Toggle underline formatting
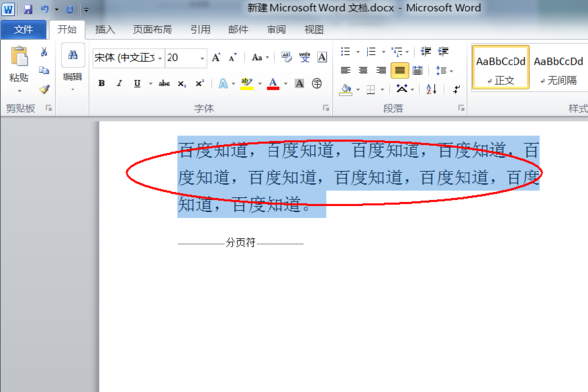 pyautogui.click(x=137, y=83)
